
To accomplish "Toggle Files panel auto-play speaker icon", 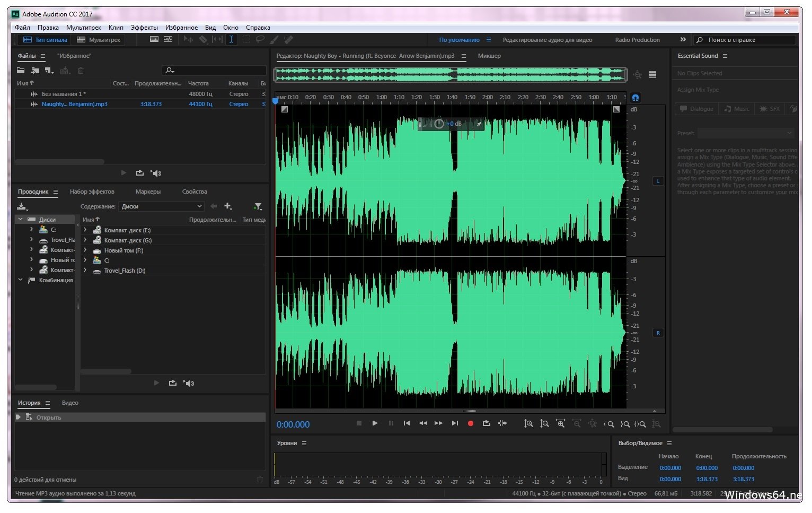I will click(x=156, y=173).
